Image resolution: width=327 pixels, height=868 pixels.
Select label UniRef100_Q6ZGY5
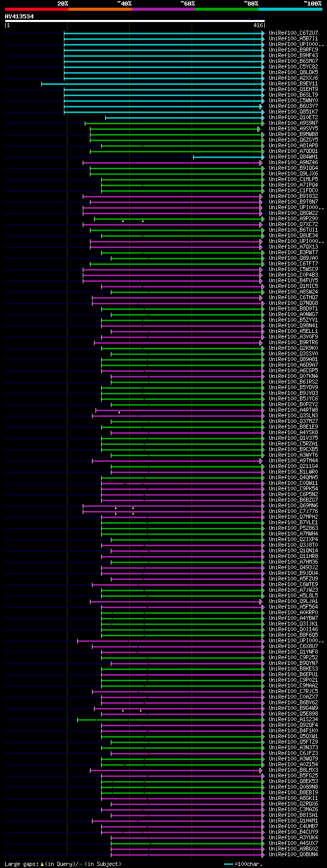pos(293,140)
